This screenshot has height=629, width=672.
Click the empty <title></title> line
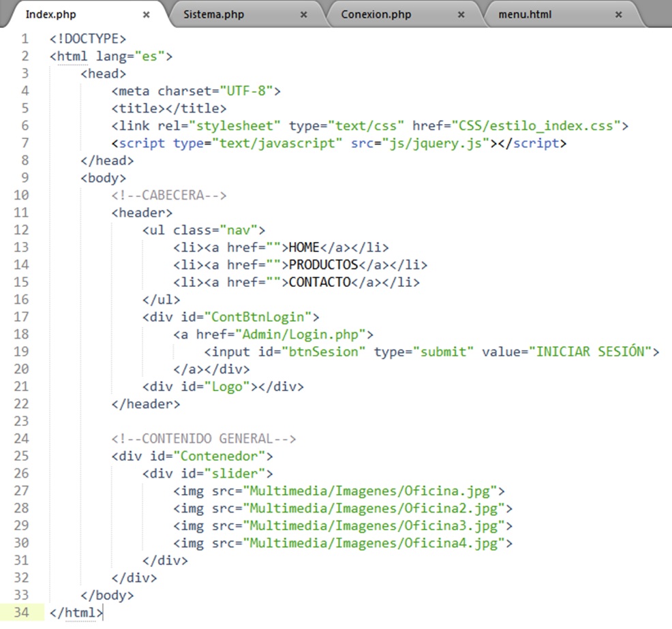(169, 108)
